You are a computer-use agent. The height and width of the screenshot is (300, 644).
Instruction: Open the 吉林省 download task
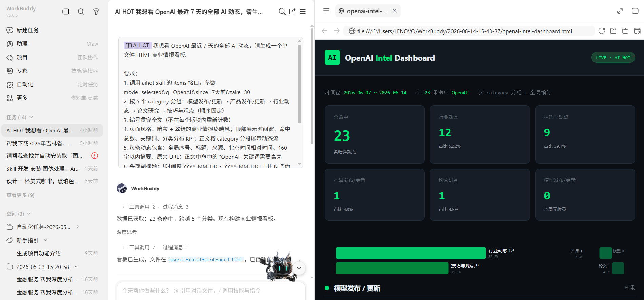[x=52, y=143]
